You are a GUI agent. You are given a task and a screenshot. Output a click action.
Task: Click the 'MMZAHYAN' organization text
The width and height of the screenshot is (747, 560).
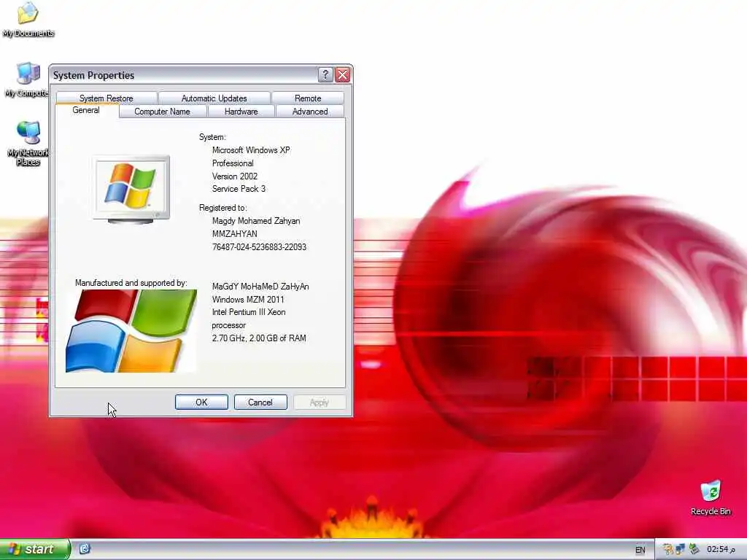(234, 234)
